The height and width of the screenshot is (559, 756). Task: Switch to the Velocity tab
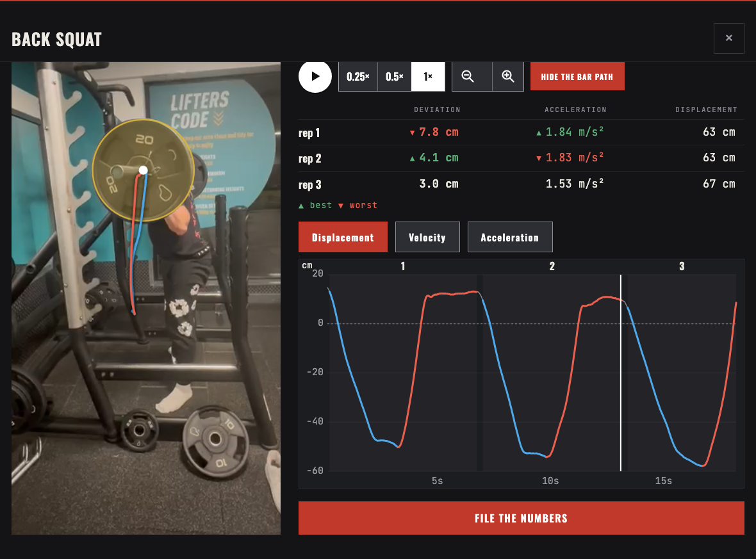coord(427,237)
